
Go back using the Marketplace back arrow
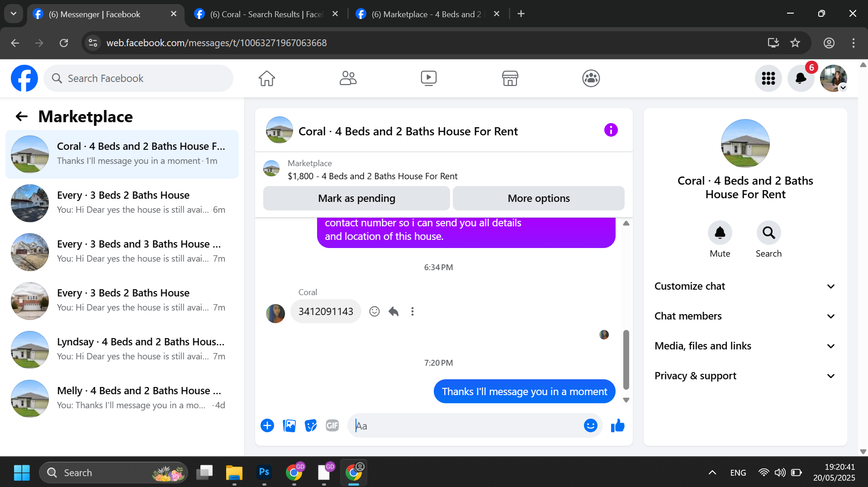pos(22,116)
